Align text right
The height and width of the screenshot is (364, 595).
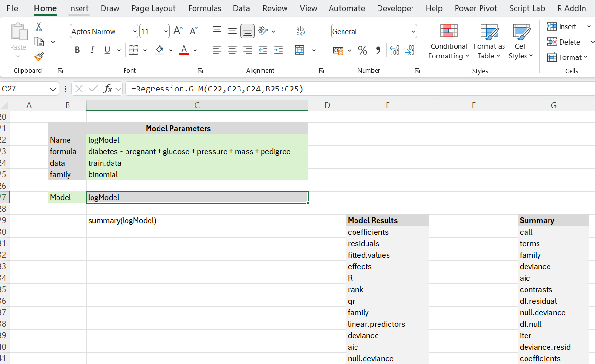pos(248,50)
